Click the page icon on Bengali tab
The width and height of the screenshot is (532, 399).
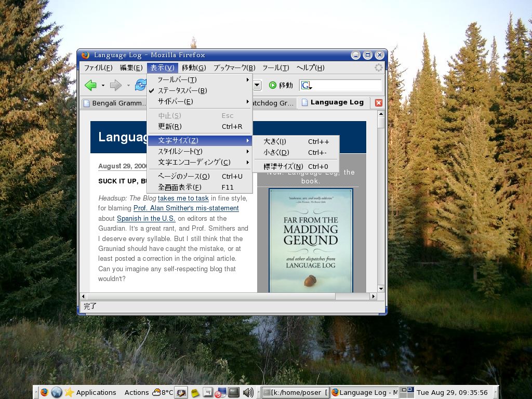87,103
